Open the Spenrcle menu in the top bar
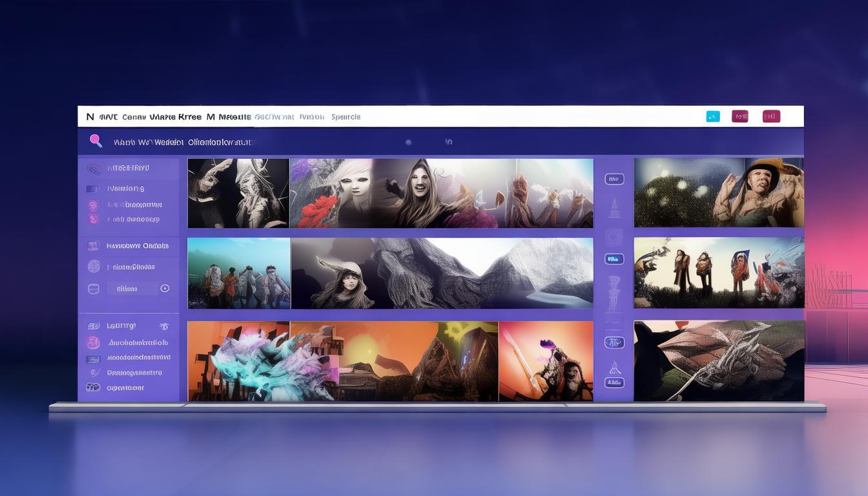 [x=346, y=117]
